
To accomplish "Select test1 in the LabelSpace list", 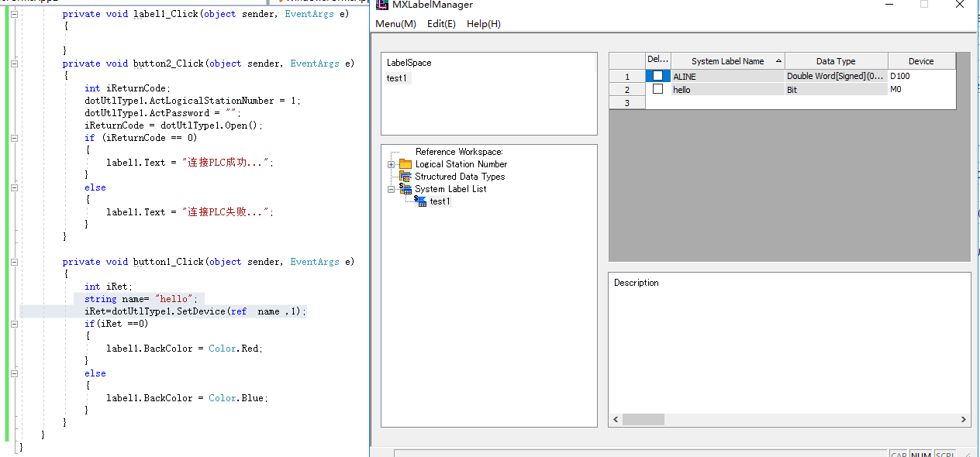I will [x=397, y=78].
